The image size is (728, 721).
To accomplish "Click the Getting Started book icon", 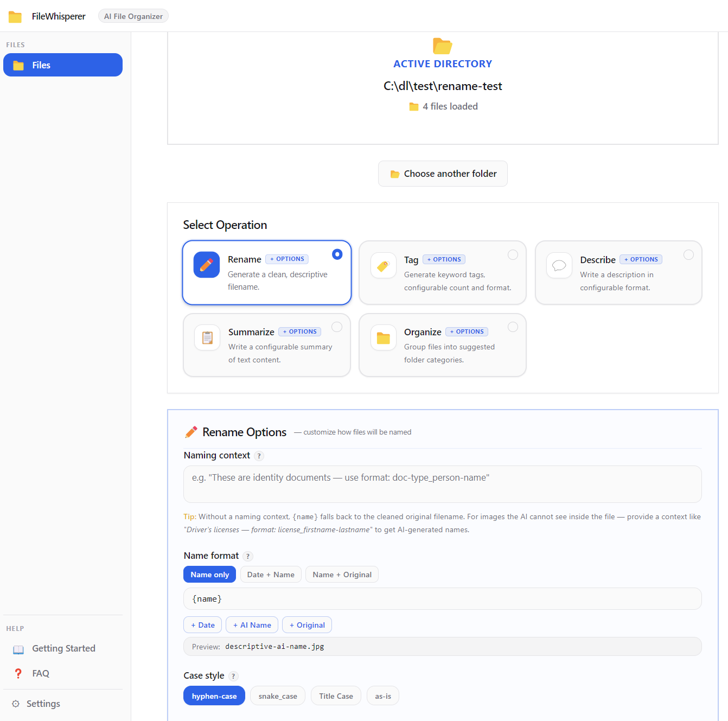I will [18, 649].
